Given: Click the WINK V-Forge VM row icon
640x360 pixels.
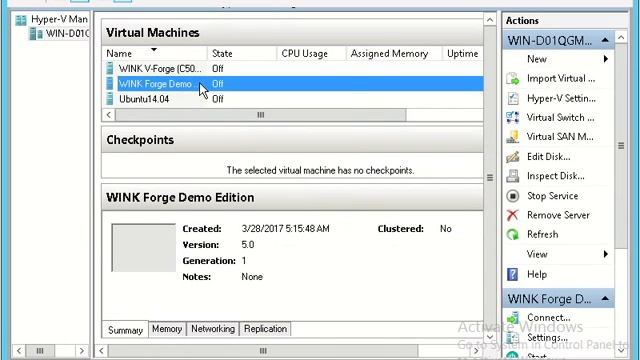Looking at the screenshot, I should pos(109,68).
